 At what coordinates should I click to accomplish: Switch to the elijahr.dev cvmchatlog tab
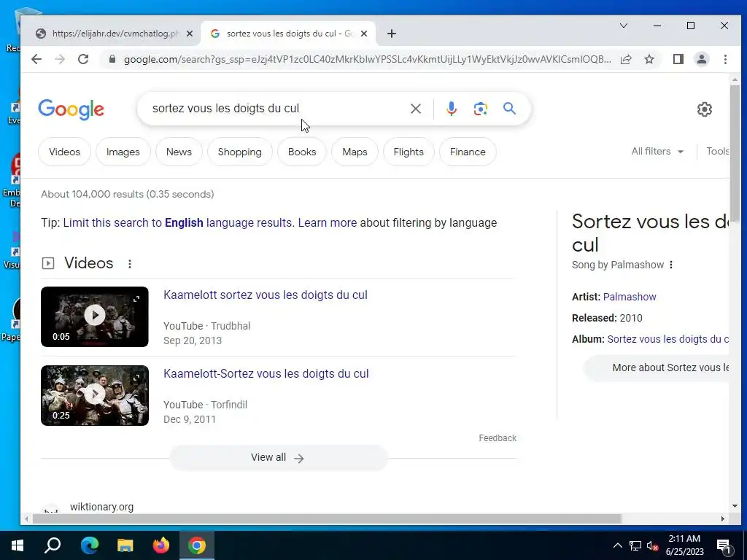tap(115, 34)
